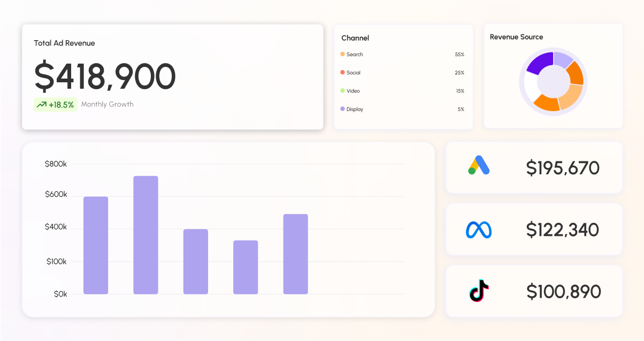Select the green Video legend dot
Screen dimensions: 644x341
(342, 90)
